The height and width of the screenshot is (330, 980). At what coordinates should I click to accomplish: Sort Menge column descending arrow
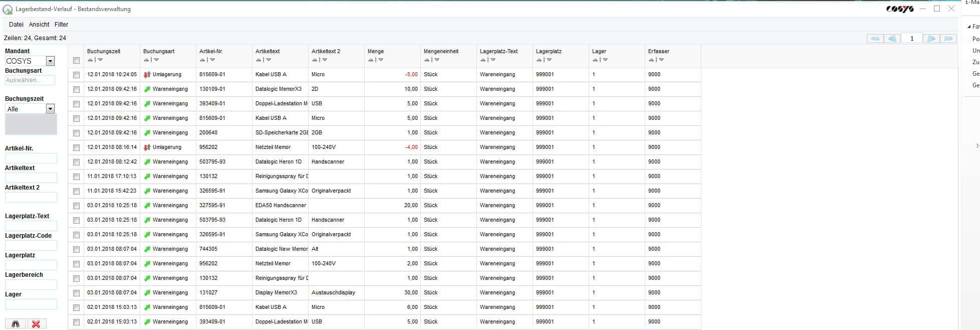pos(381,60)
